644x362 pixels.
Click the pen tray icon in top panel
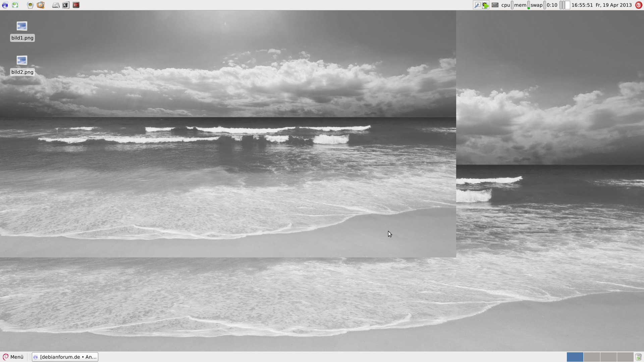pos(477,5)
